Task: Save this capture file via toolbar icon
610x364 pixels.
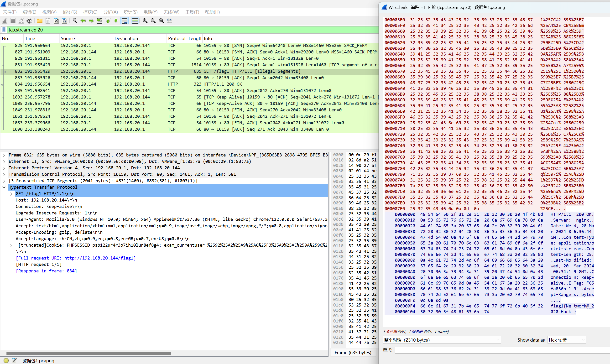Action: [48, 21]
